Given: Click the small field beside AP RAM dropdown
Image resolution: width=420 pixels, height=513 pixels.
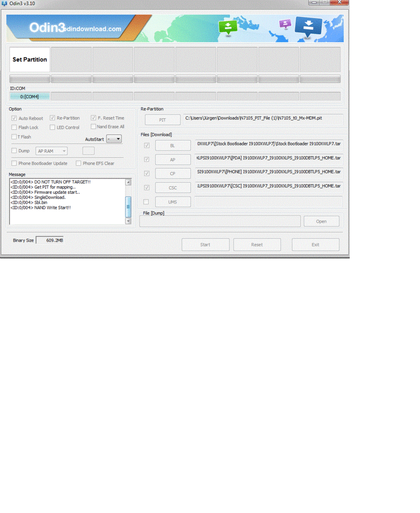Looking at the screenshot, I should click(x=88, y=151).
